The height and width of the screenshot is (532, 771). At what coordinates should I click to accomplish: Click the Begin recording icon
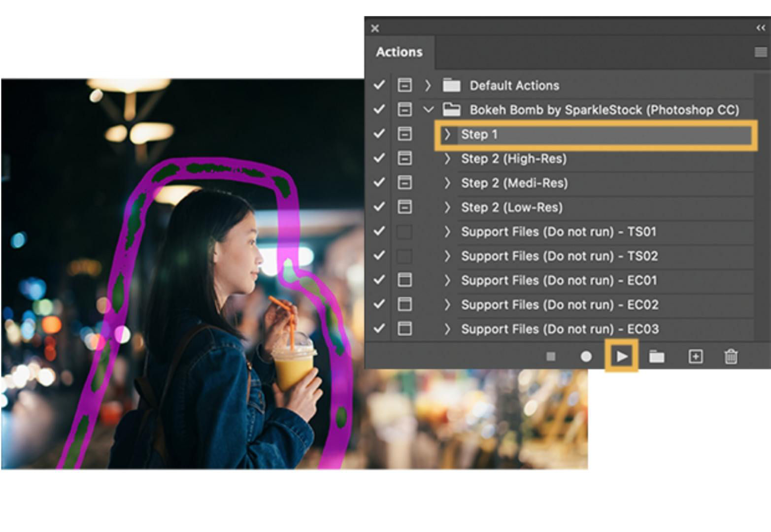coord(586,356)
